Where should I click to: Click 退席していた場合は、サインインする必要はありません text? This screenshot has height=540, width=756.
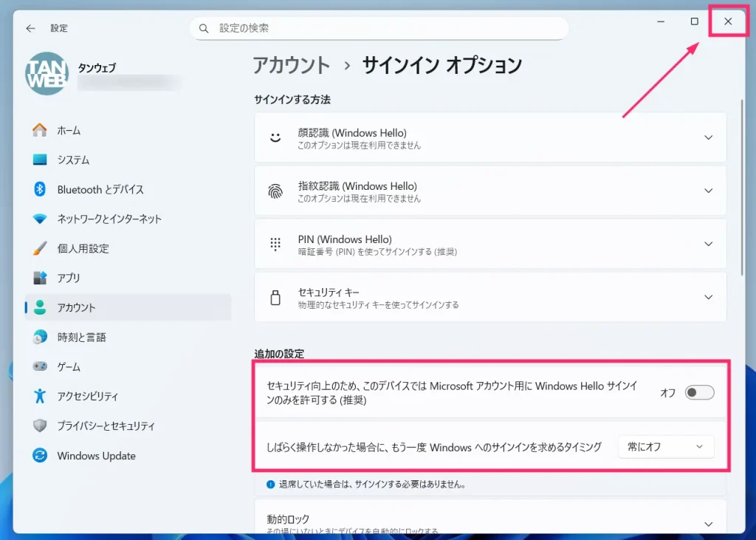372,485
